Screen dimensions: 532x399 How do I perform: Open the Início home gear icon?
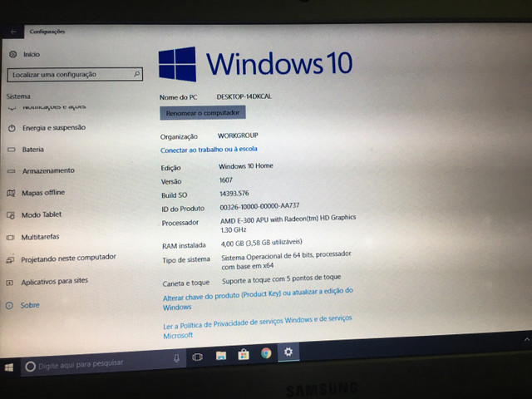click(x=12, y=54)
